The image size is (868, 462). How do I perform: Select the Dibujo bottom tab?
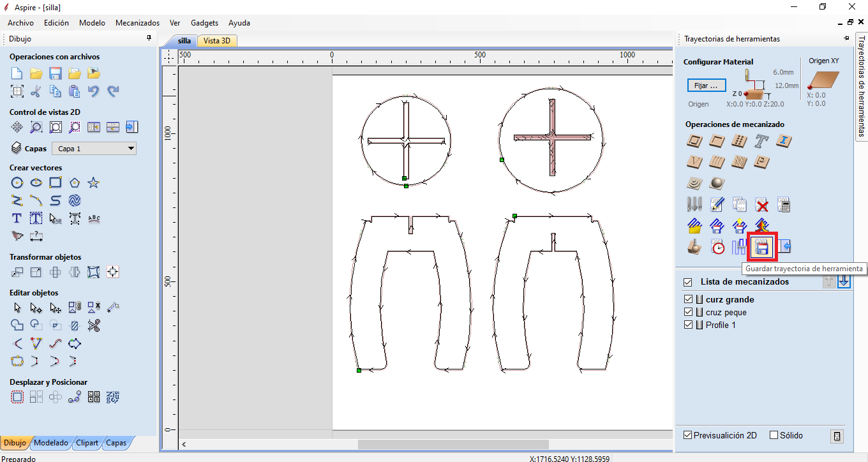pos(15,443)
